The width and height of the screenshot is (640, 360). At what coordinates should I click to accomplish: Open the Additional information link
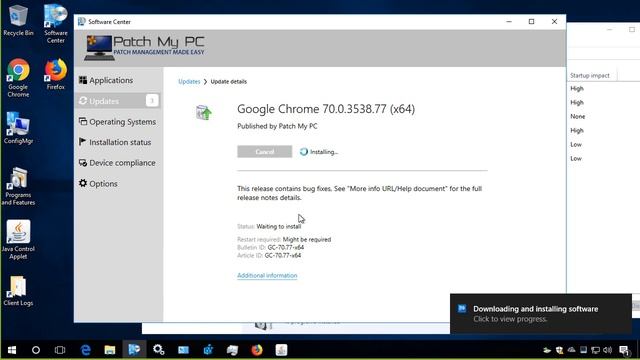tap(267, 276)
